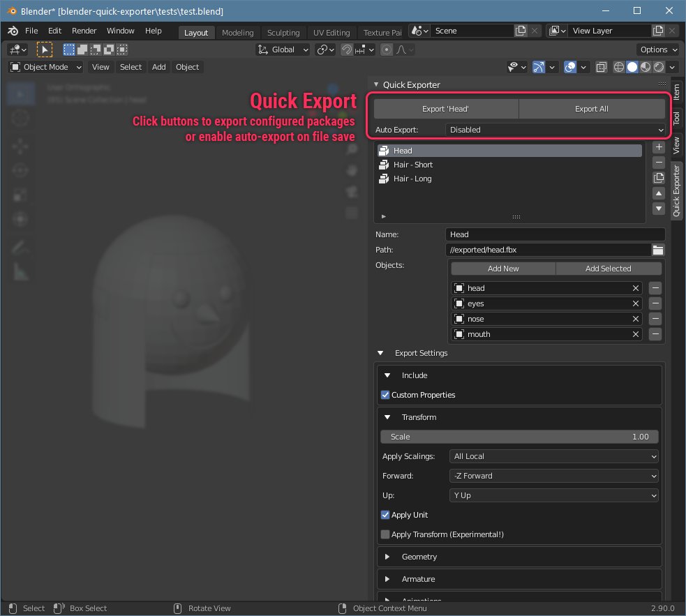This screenshot has height=616, width=686.
Task: Switch to the Sculpting workspace tab
Action: 283,33
